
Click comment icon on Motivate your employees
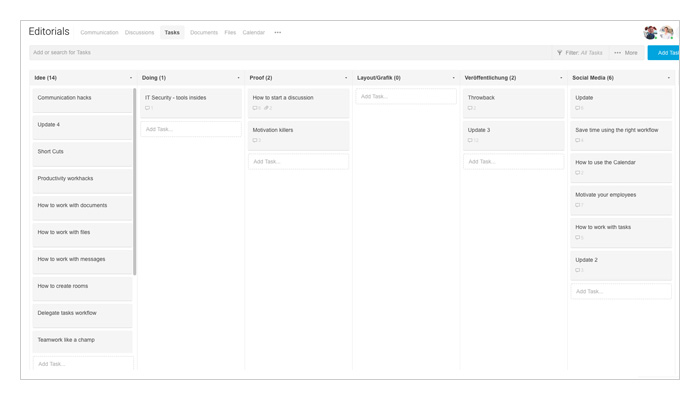[578, 205]
